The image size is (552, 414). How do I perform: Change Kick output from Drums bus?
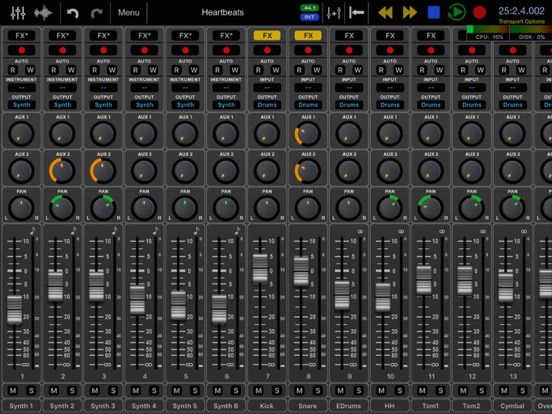[267, 105]
